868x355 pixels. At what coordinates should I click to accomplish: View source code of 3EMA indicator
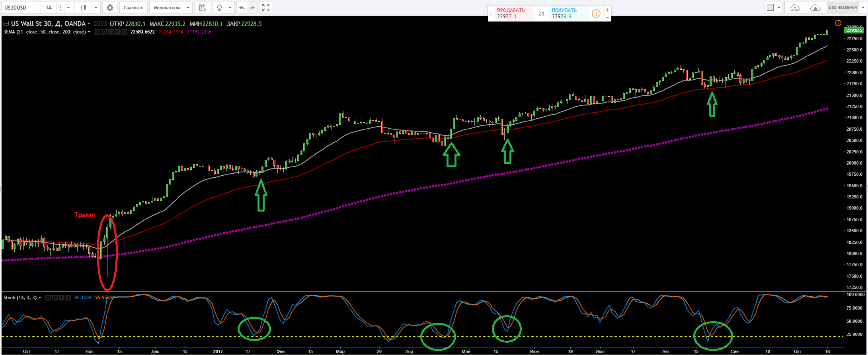[111, 32]
